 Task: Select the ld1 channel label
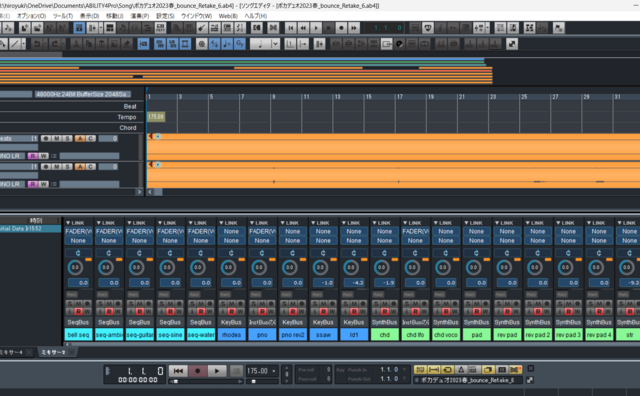[x=354, y=335]
